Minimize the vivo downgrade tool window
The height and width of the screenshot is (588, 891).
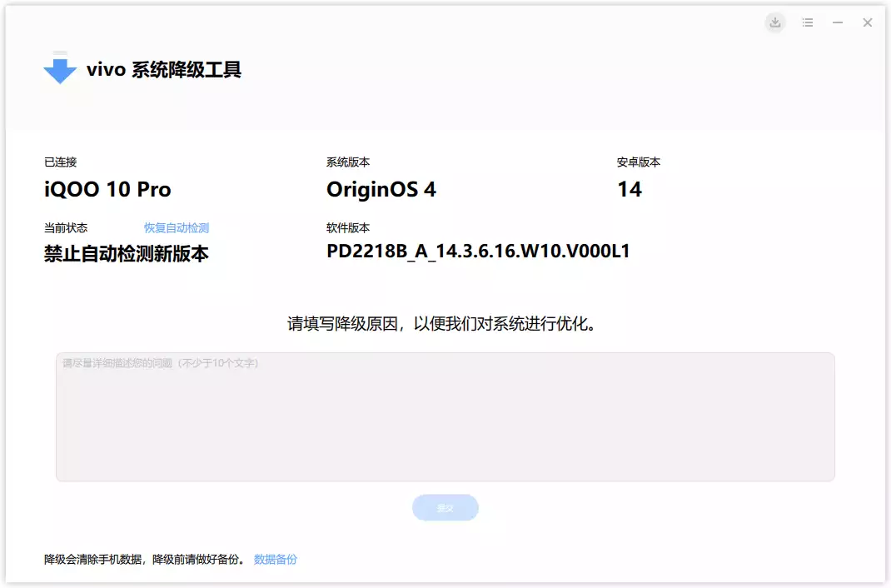point(838,22)
